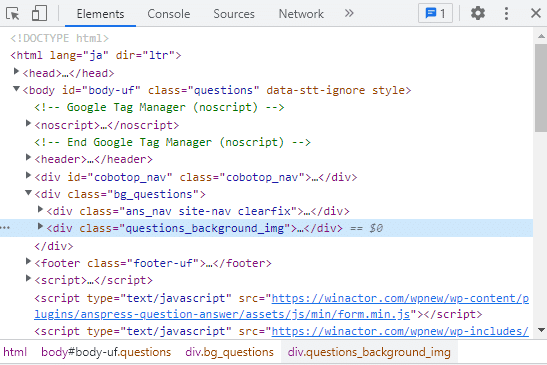This screenshot has width=547, height=365.
Task: Show more tabs with the chevron icon
Action: [x=349, y=13]
